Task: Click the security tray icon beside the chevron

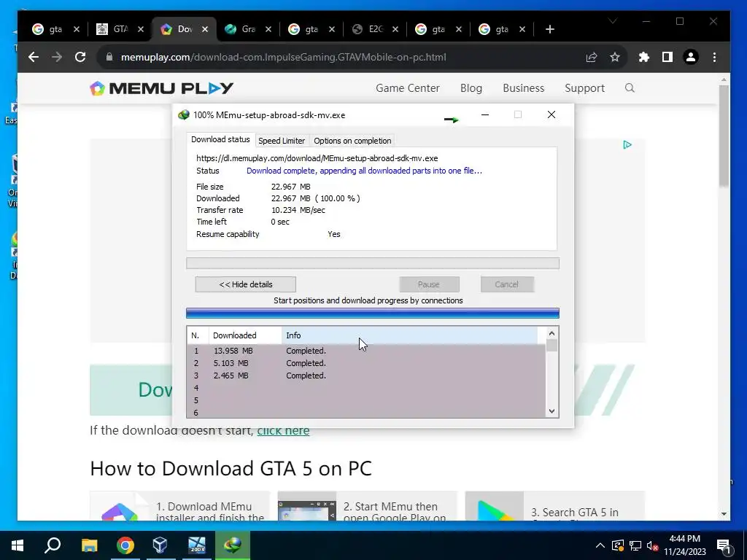Action: pyautogui.click(x=617, y=545)
